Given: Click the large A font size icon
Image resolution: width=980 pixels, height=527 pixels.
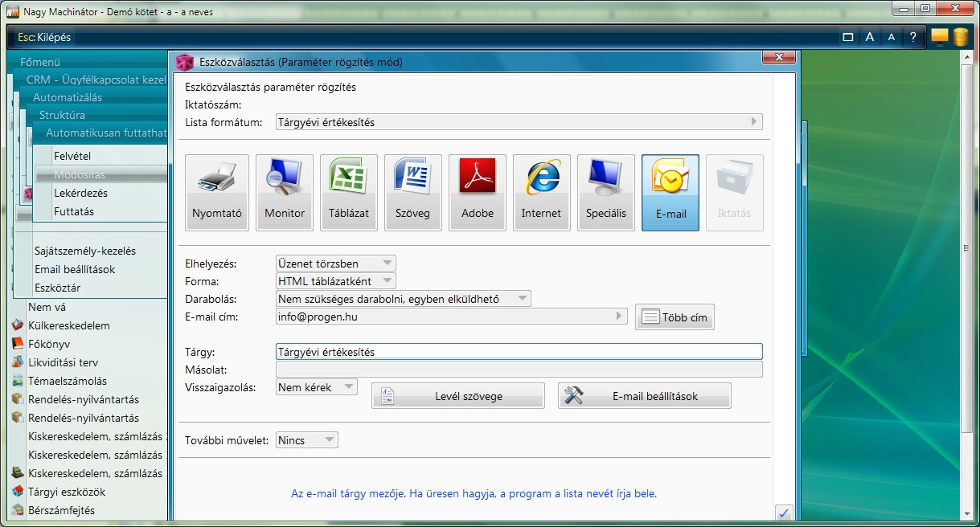Looking at the screenshot, I should (x=870, y=37).
